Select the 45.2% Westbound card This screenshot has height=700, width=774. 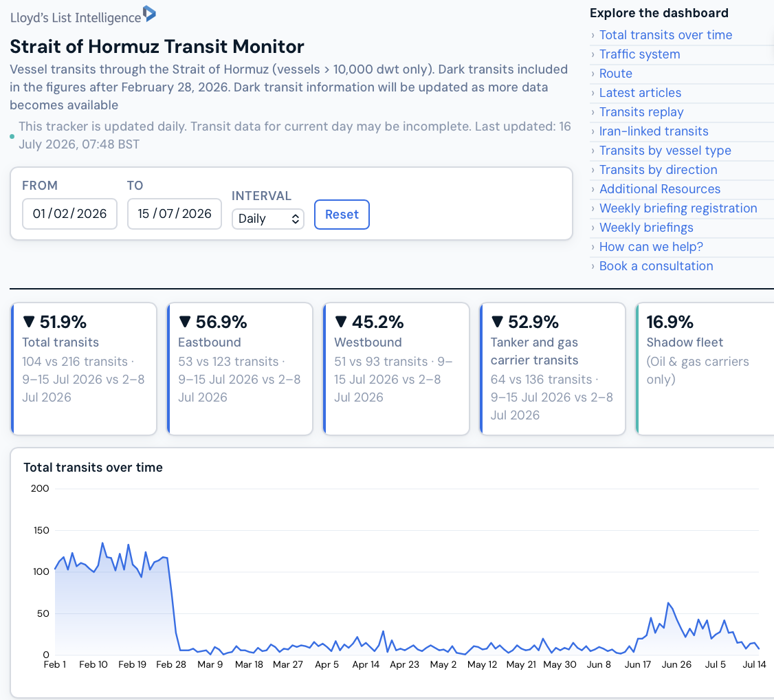tap(396, 369)
